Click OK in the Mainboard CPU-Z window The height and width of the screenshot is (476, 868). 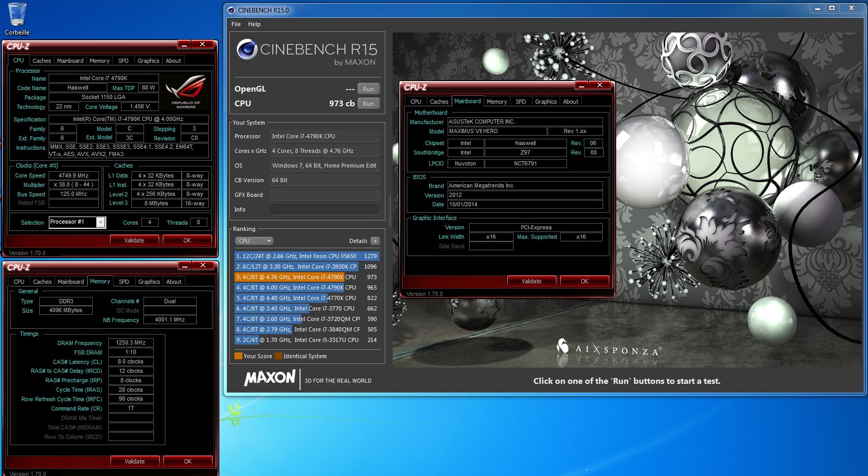pyautogui.click(x=585, y=281)
